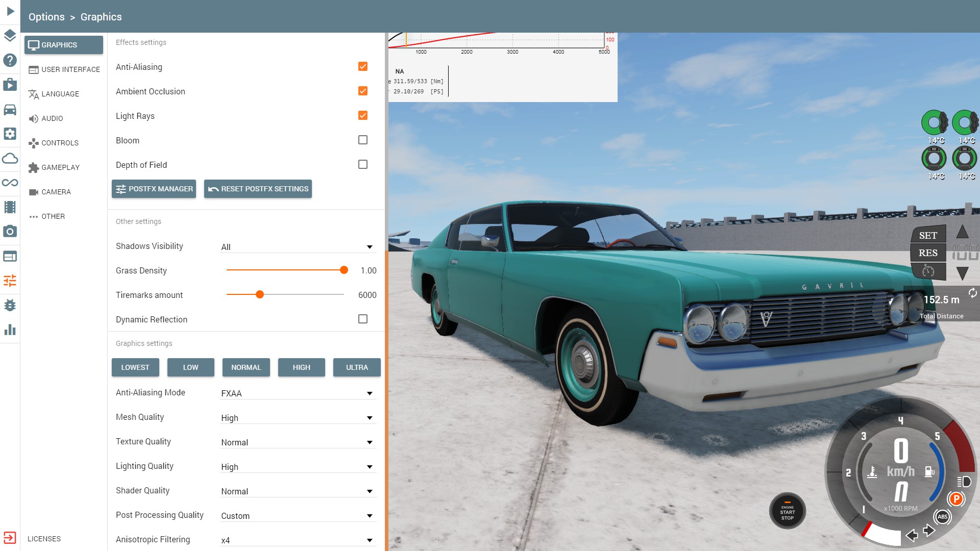980x551 pixels.
Task: Enable the Dynamic Reflection checkbox
Action: [x=363, y=319]
